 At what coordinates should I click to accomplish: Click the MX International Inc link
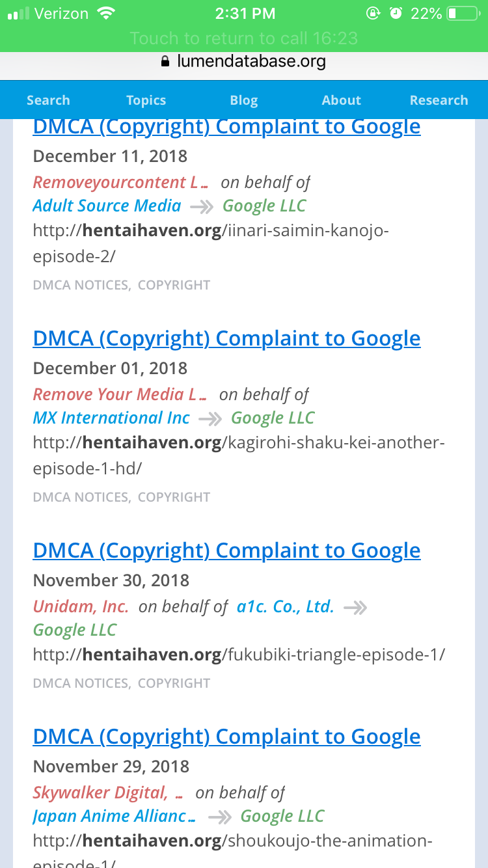pyautogui.click(x=111, y=418)
